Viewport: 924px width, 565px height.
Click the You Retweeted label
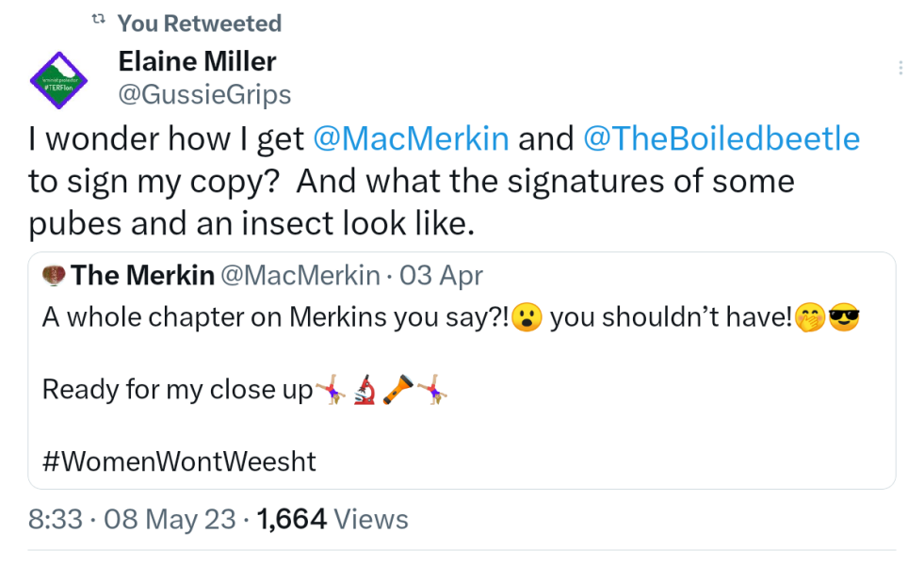click(199, 23)
